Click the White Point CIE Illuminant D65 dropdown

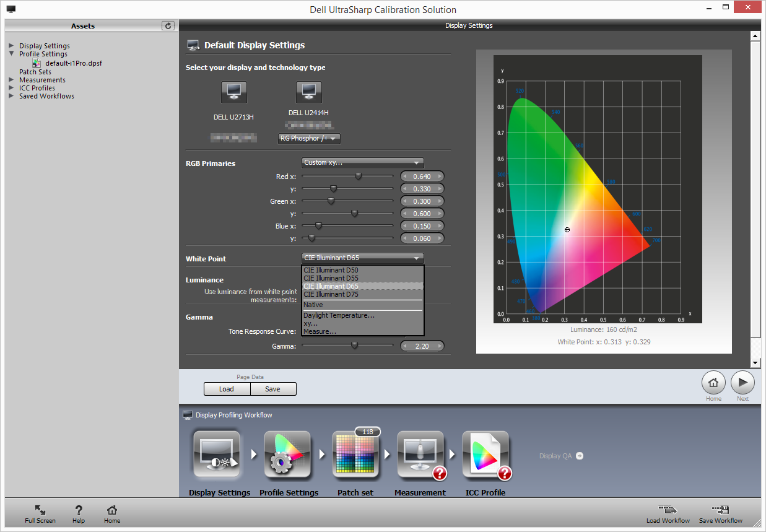point(362,258)
